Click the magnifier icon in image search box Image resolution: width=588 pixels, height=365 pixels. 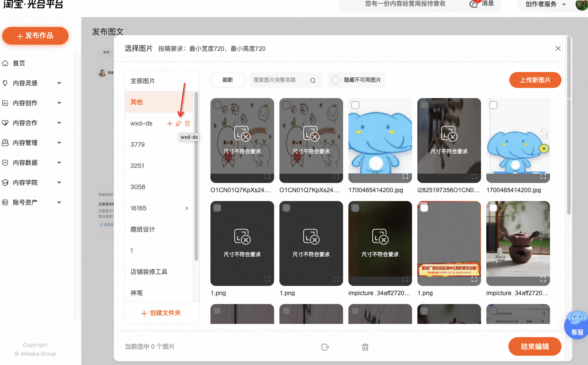pyautogui.click(x=313, y=80)
